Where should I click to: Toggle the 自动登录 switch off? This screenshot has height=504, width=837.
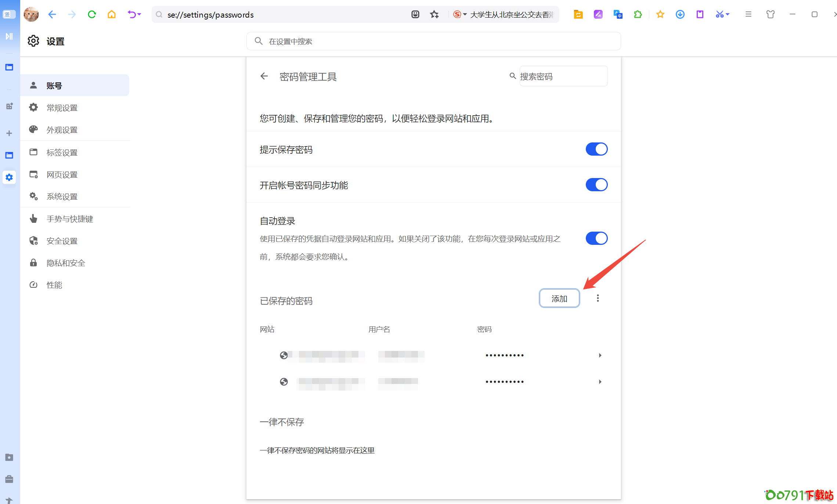596,238
